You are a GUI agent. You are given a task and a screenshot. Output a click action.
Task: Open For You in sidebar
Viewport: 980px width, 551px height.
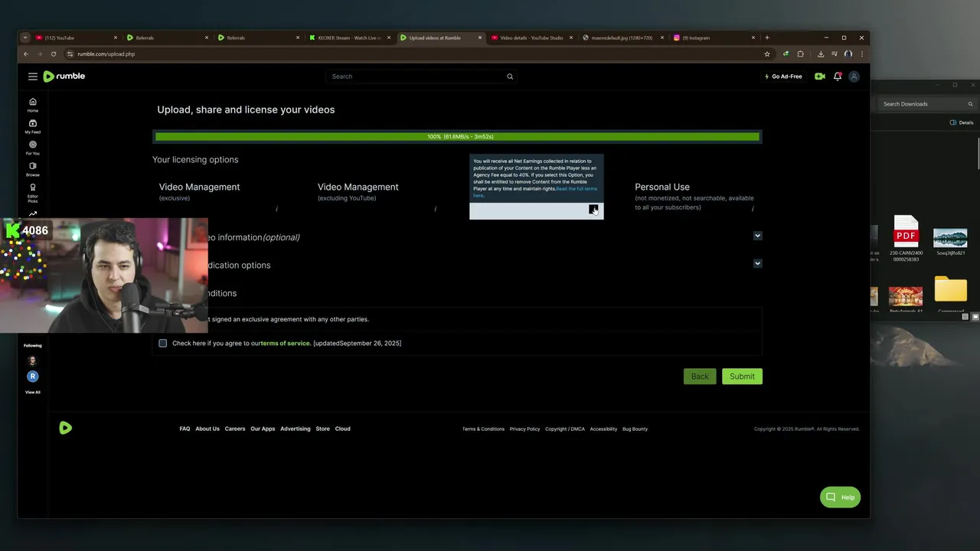pyautogui.click(x=32, y=148)
